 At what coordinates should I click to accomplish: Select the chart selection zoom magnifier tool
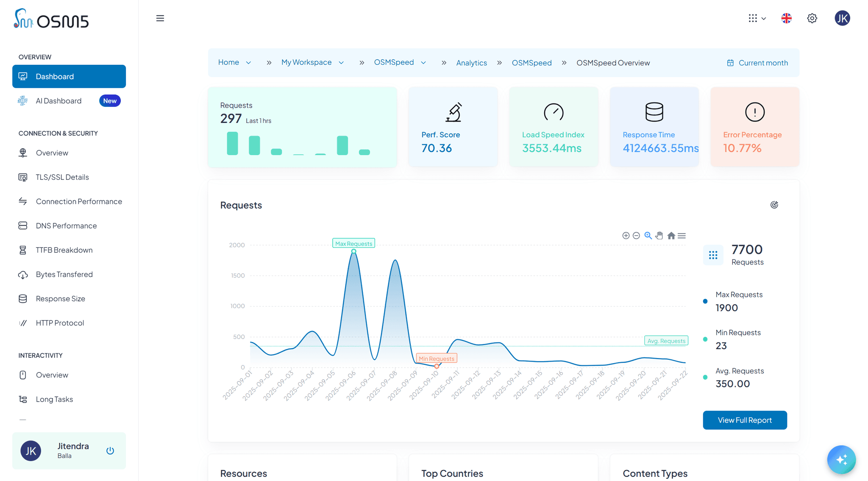pyautogui.click(x=648, y=236)
